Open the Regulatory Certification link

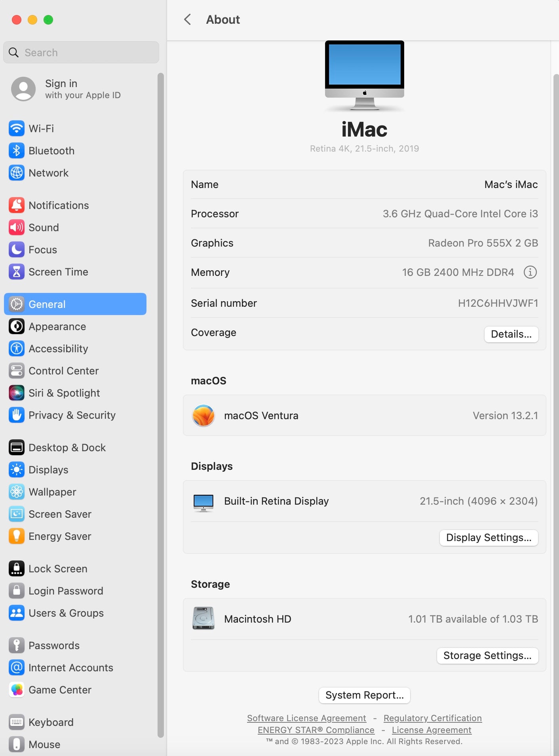(x=433, y=718)
